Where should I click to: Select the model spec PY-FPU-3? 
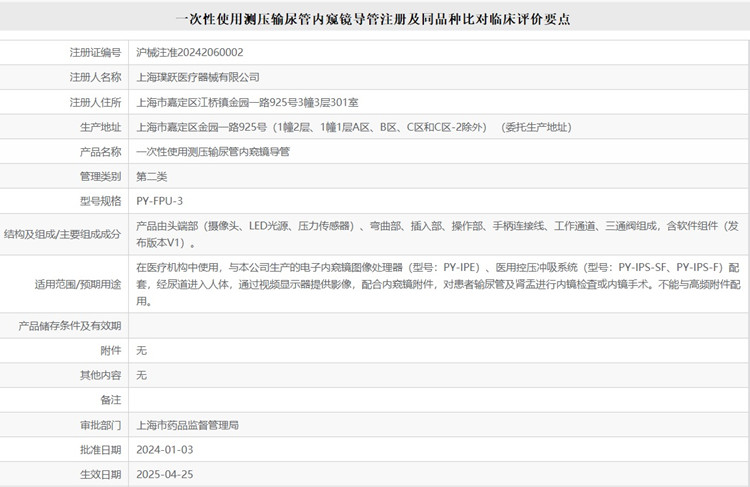click(160, 201)
